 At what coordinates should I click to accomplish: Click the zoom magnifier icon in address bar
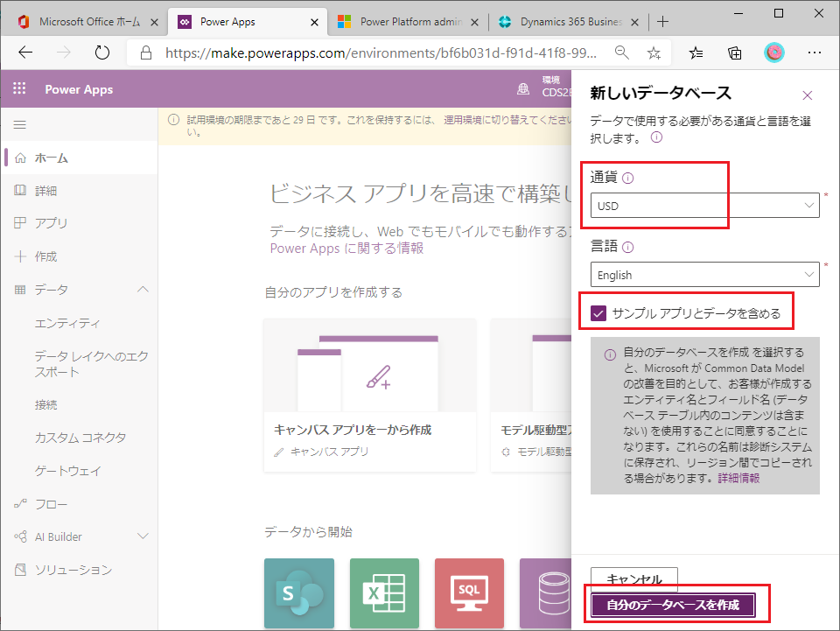(622, 53)
